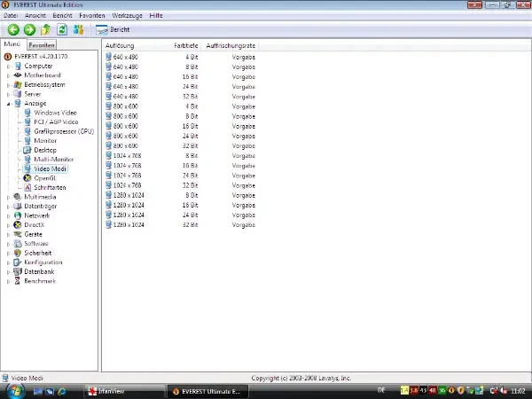Click the green Back arrow toolbar icon
532x399 pixels.
point(12,29)
